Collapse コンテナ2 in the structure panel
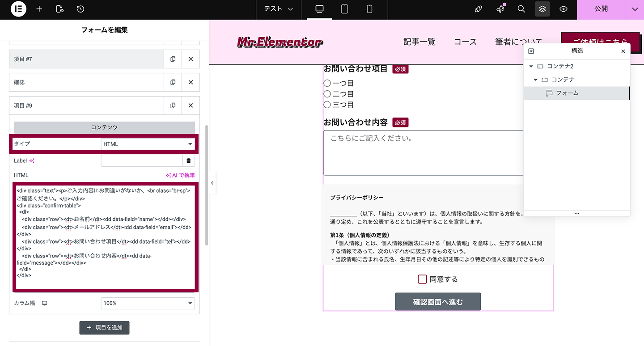 coord(530,66)
